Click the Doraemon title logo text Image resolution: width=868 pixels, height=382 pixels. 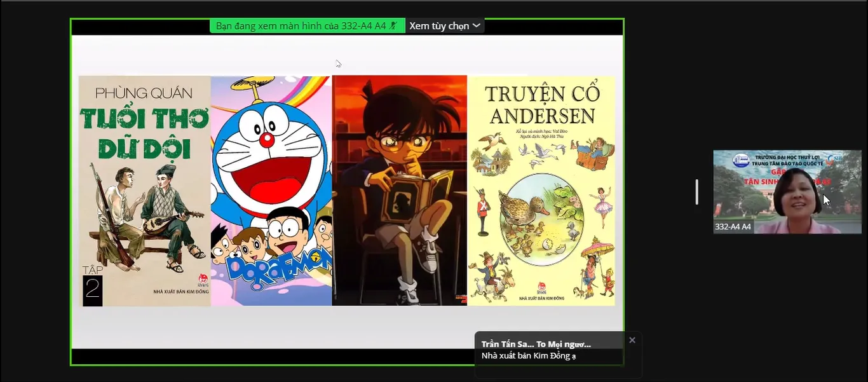click(x=270, y=271)
